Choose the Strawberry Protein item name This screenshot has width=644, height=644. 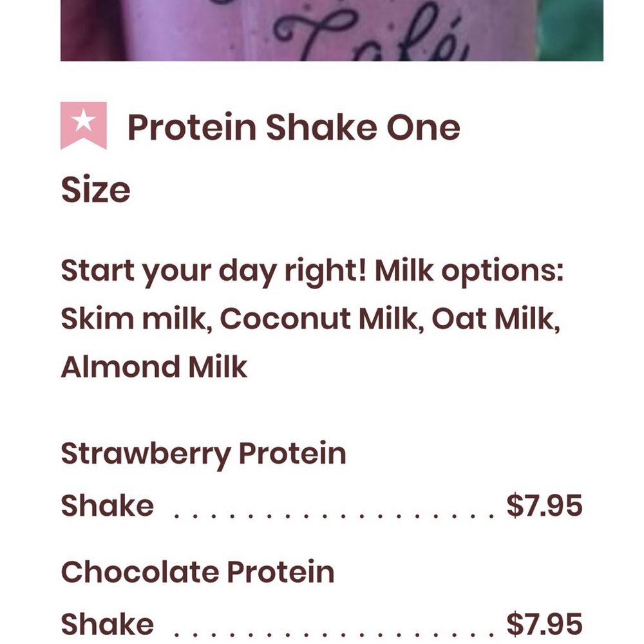pyautogui.click(x=204, y=455)
